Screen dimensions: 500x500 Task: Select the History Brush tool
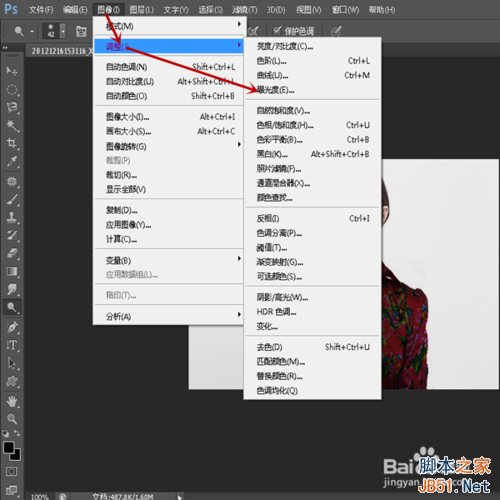pyautogui.click(x=12, y=235)
